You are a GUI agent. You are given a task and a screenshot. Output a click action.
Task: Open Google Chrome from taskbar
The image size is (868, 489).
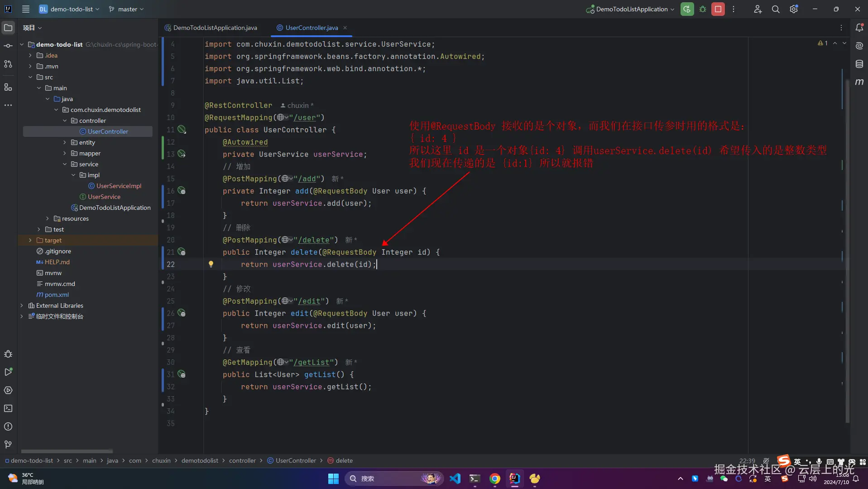pos(495,479)
